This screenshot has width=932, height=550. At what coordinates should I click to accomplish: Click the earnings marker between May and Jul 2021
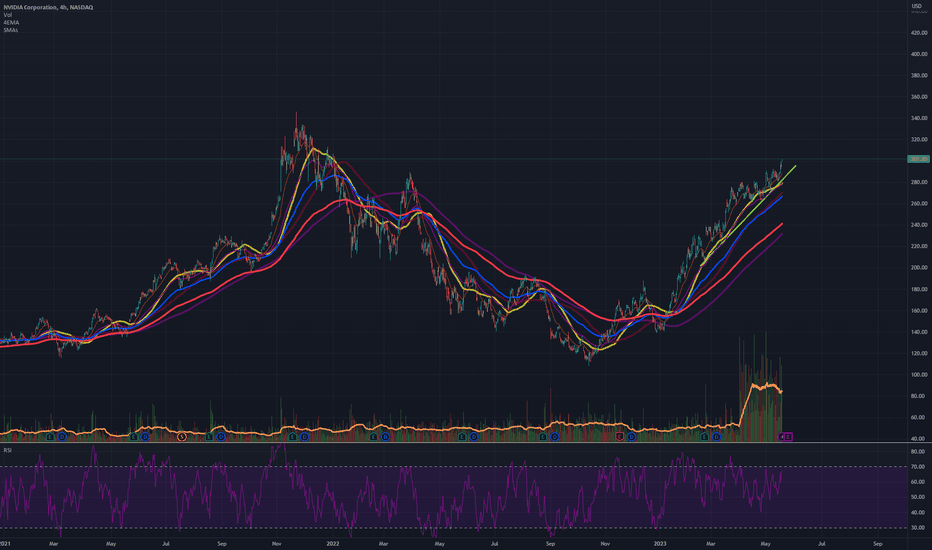134,437
